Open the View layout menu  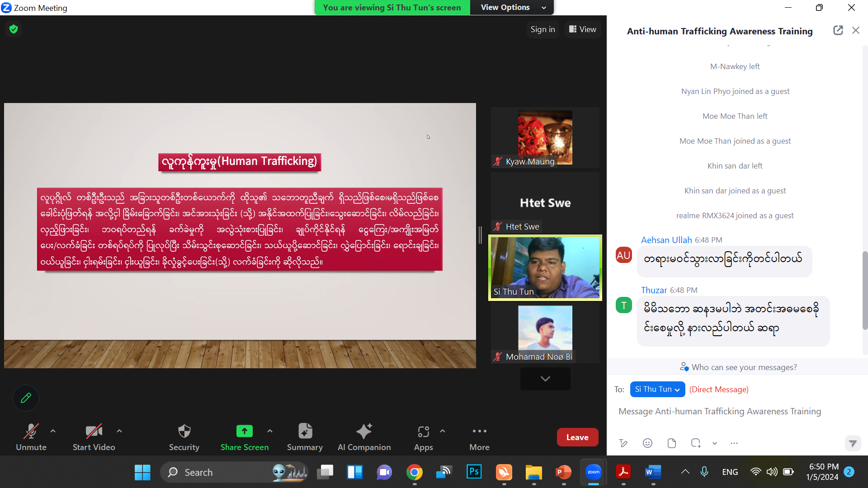tap(583, 29)
